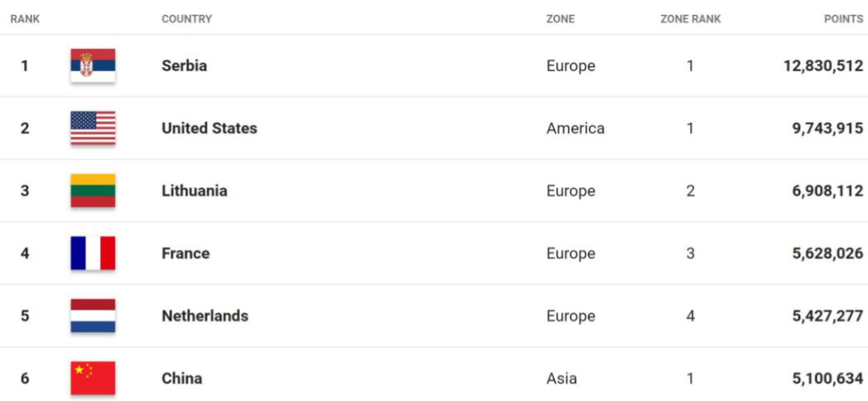This screenshot has width=868, height=401.
Task: Click the Serbia flag icon
Action: pos(93,65)
